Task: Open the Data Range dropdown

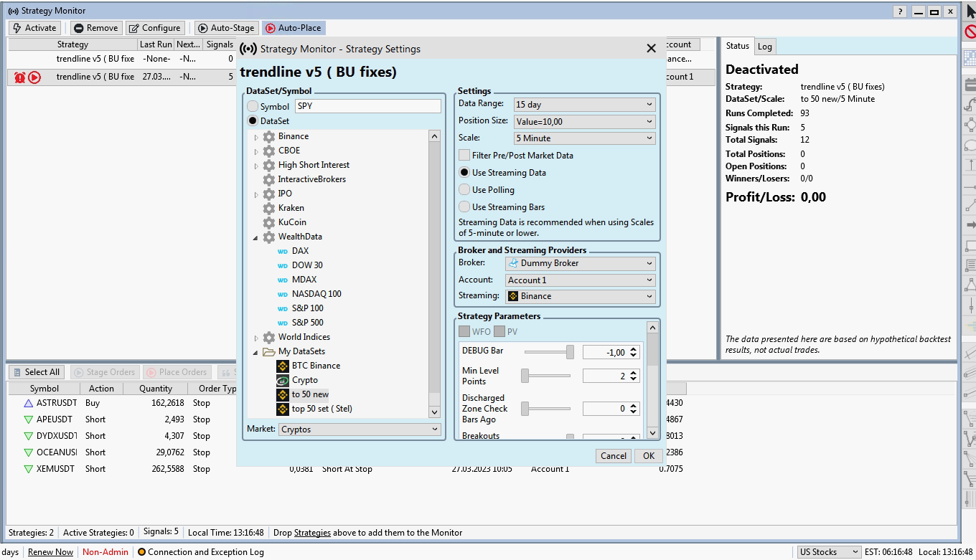Action: tap(583, 105)
